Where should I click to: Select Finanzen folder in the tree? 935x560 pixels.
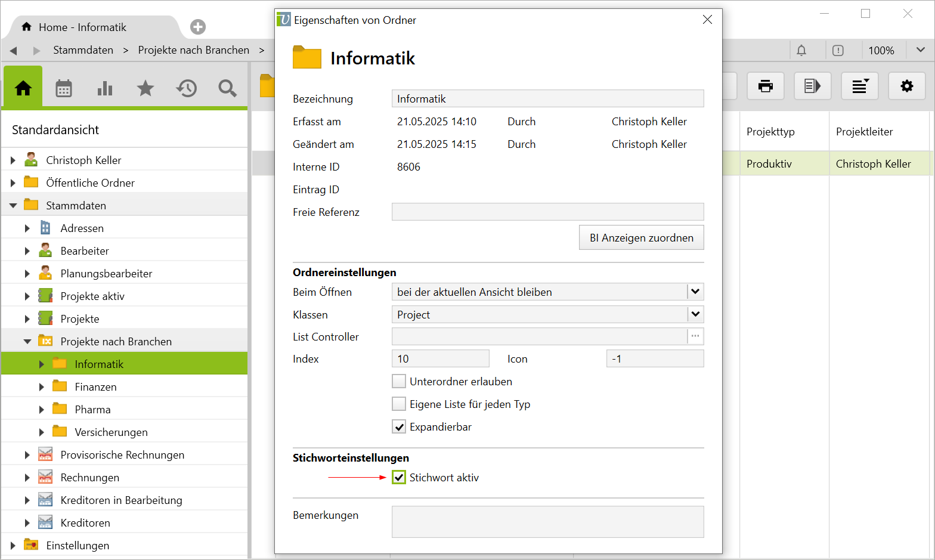coord(95,387)
